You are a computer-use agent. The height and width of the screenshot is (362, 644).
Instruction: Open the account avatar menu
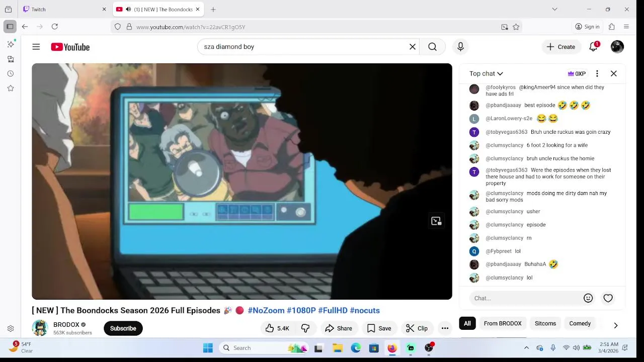617,47
